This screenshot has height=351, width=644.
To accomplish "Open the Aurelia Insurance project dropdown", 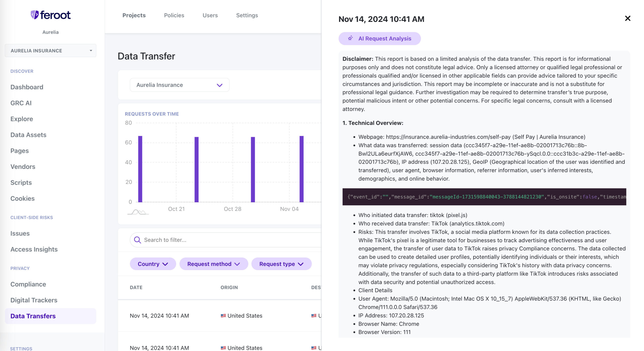I will click(179, 85).
